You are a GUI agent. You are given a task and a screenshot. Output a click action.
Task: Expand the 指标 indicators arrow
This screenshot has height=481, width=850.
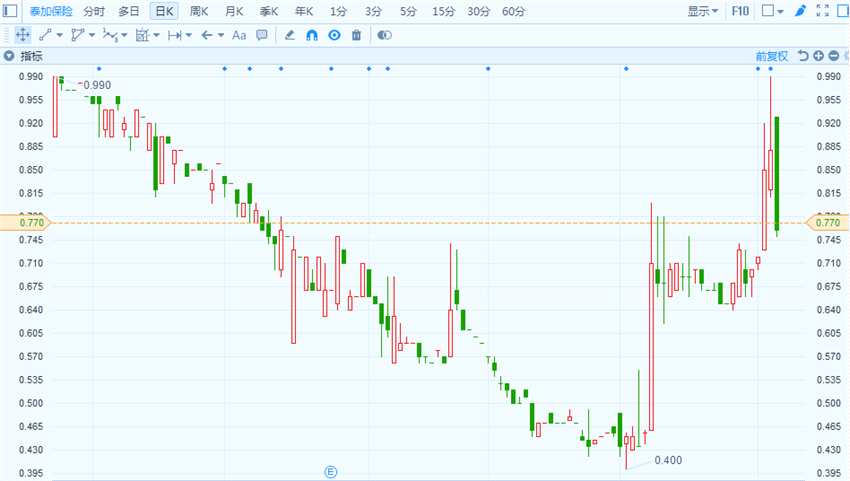[x=9, y=56]
